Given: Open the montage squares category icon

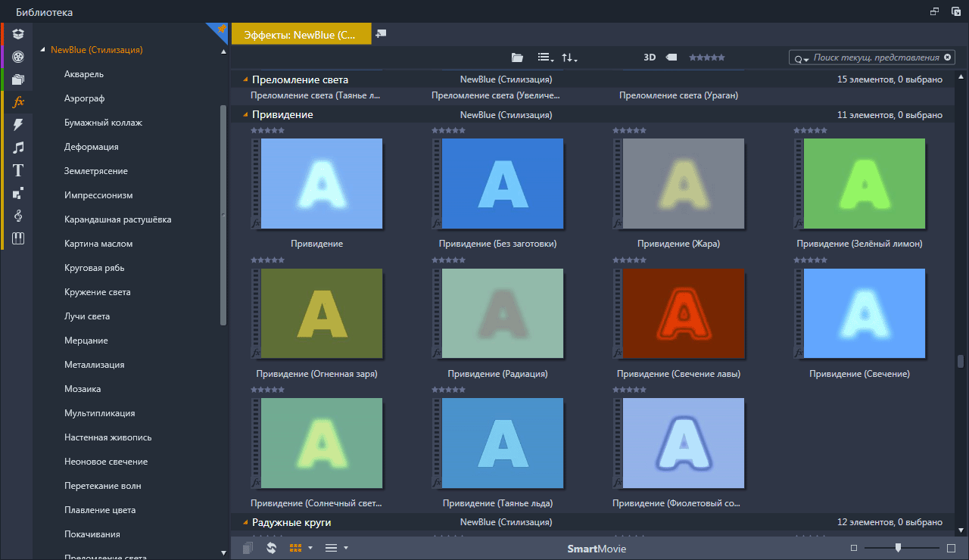Looking at the screenshot, I should coord(18,193).
